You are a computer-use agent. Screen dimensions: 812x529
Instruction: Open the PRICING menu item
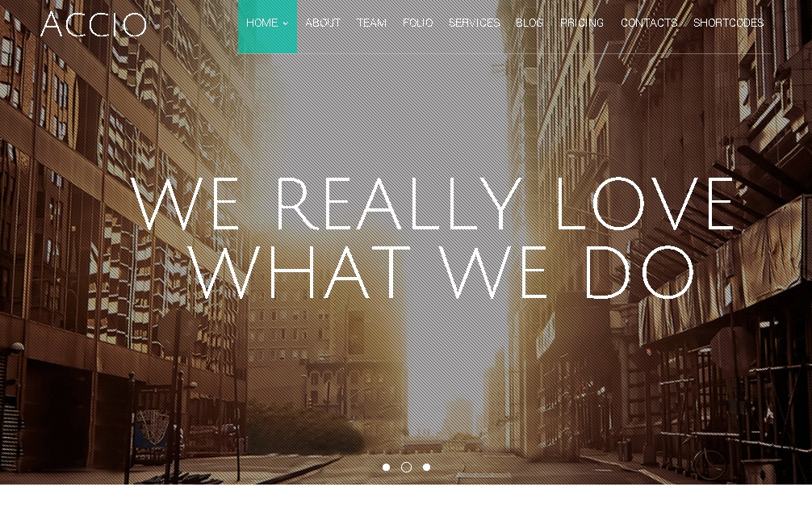coord(582,23)
